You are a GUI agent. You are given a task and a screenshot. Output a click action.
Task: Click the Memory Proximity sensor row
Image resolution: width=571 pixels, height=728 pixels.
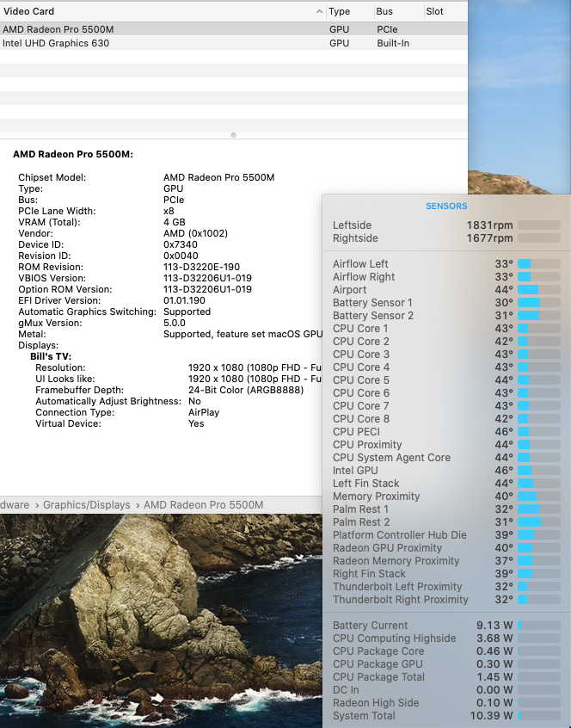point(446,497)
